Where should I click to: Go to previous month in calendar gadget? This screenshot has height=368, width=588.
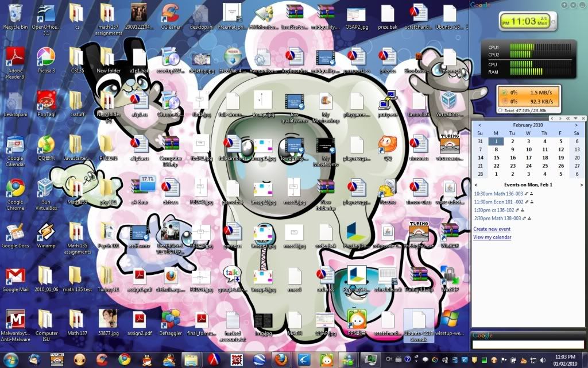click(x=479, y=125)
